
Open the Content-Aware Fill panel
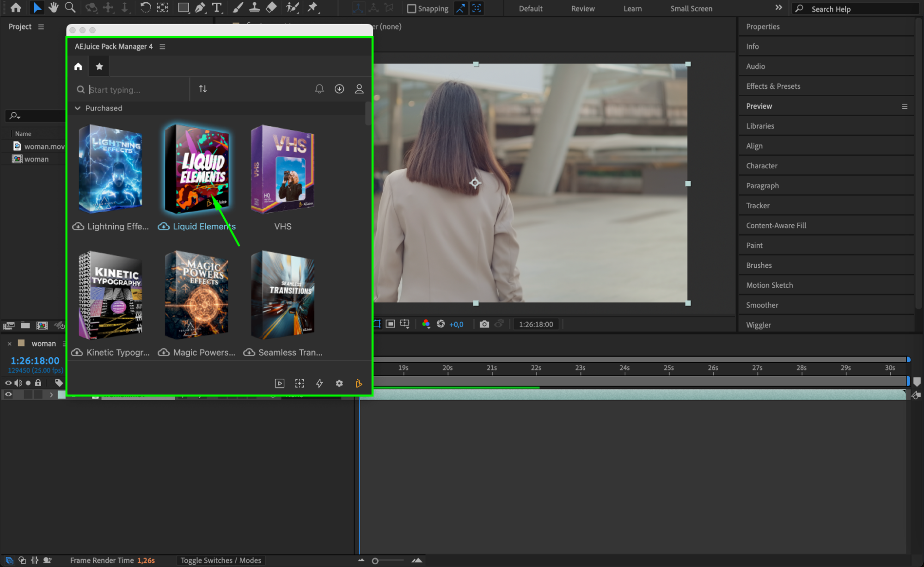coord(776,225)
